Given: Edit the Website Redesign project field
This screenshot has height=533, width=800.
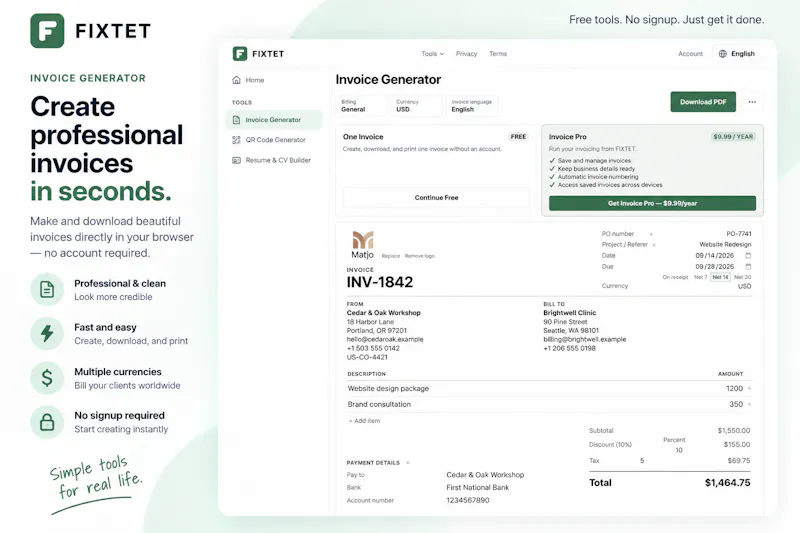Looking at the screenshot, I should [725, 244].
